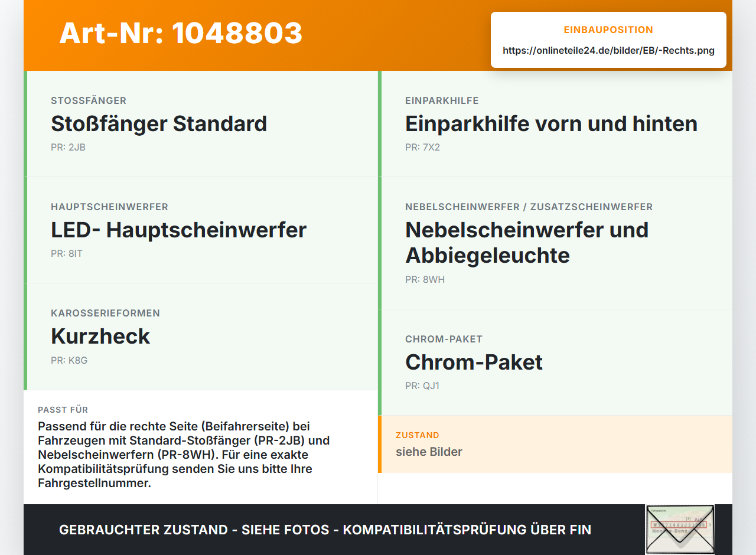Click the 'Passend für die rechte Seite' description

coord(184,455)
